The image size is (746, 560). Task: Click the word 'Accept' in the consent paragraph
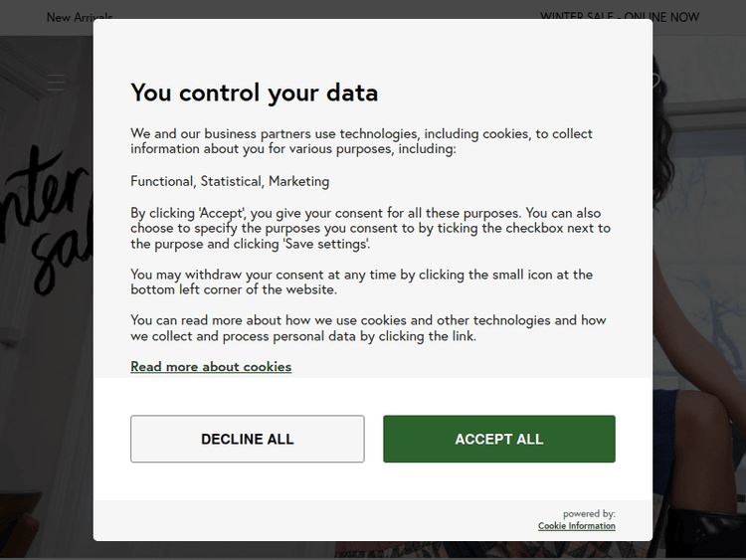click(222, 213)
